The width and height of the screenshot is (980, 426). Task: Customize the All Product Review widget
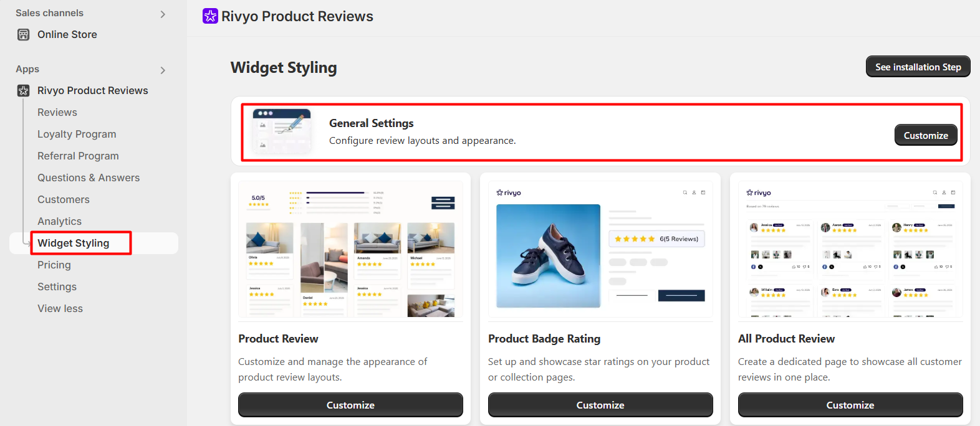pyautogui.click(x=850, y=405)
